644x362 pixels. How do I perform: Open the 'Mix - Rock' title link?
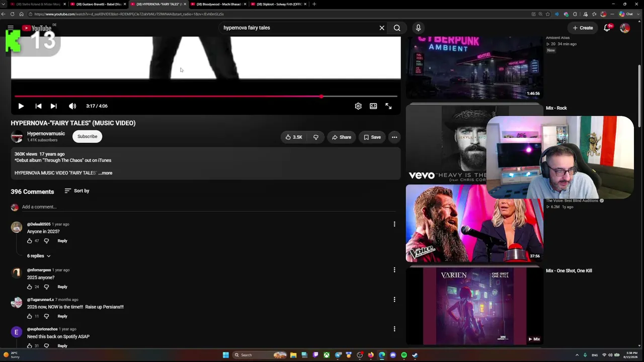click(x=556, y=108)
